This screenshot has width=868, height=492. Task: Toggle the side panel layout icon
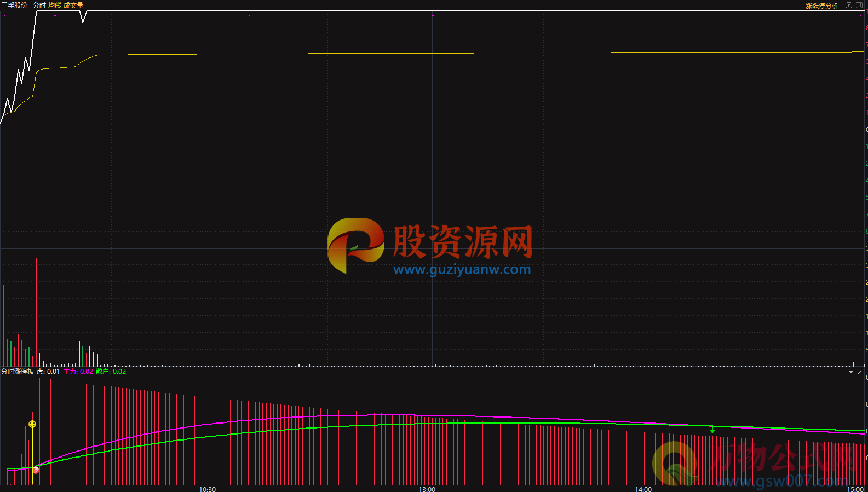pyautogui.click(x=859, y=5)
